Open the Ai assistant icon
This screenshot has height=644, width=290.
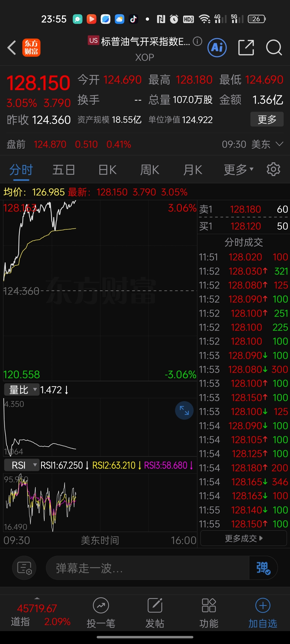(x=217, y=48)
